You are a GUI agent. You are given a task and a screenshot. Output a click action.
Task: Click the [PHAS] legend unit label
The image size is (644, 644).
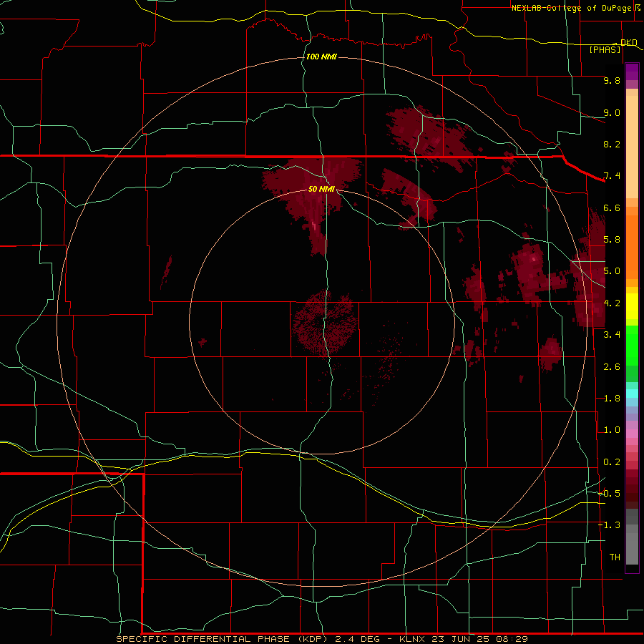(x=605, y=49)
